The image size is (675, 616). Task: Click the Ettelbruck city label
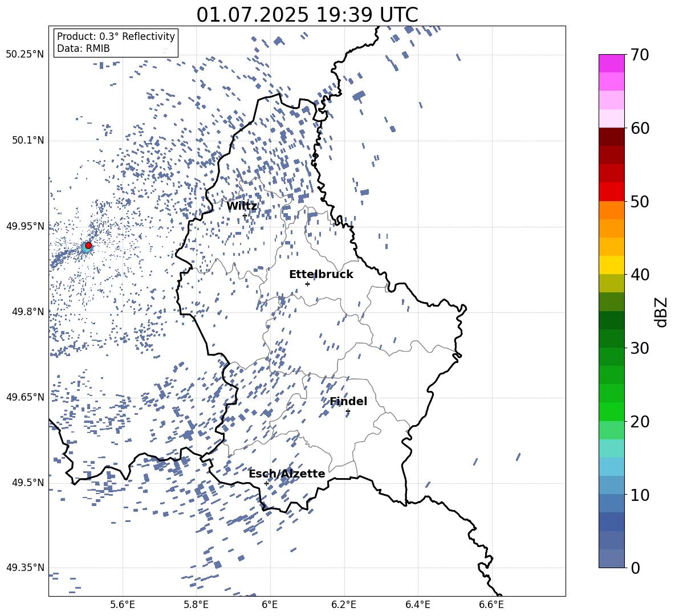point(321,275)
